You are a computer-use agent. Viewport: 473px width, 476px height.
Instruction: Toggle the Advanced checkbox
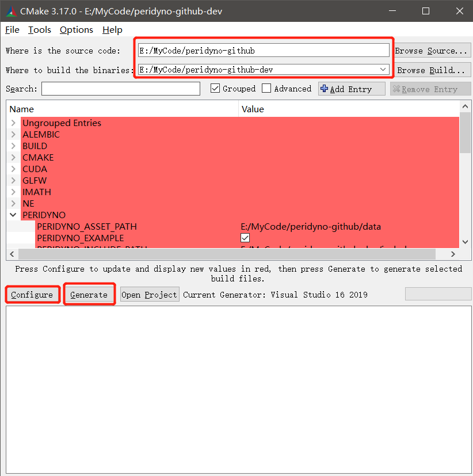click(266, 89)
